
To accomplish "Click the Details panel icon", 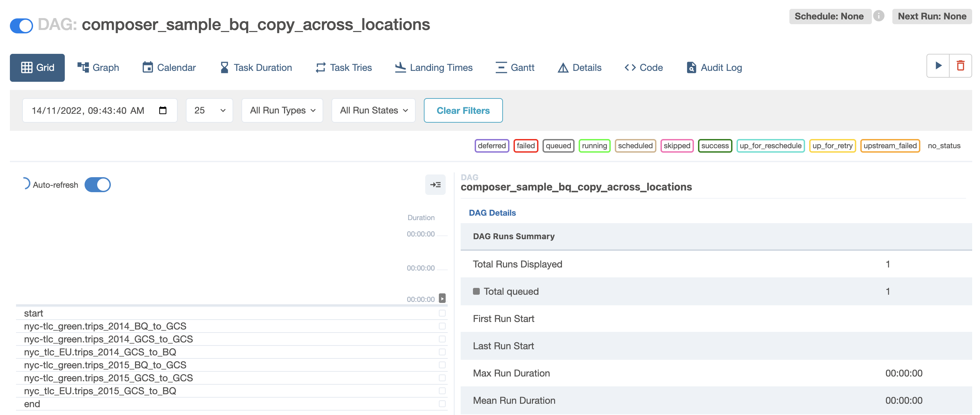I will coord(436,185).
